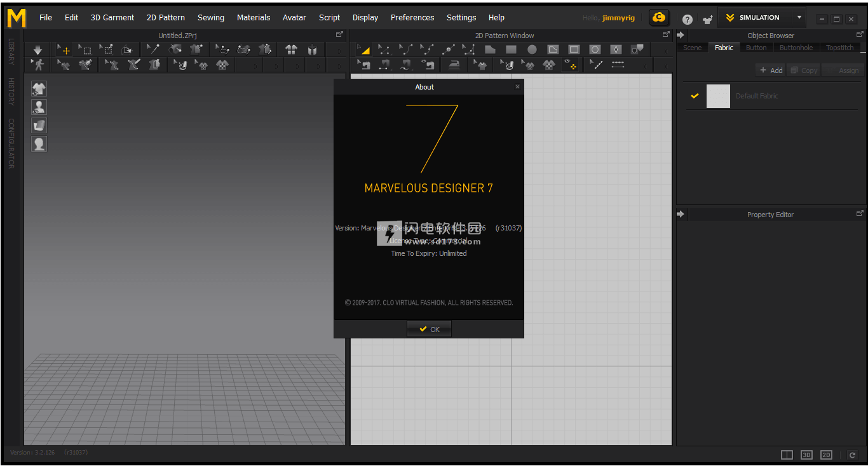Select the Internal Rectangle tool in 2D toolbar
Viewport: 868px width, 466px height.
[x=574, y=50]
